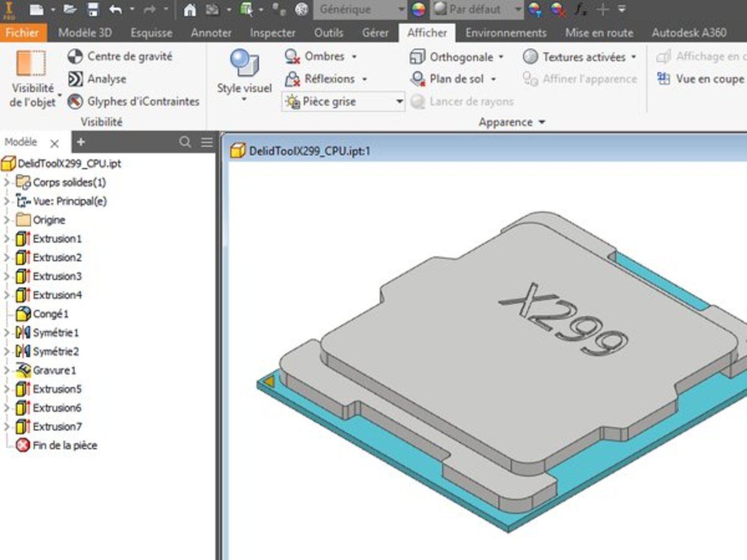
Task: Toggle Centre de gravité display
Action: click(120, 57)
